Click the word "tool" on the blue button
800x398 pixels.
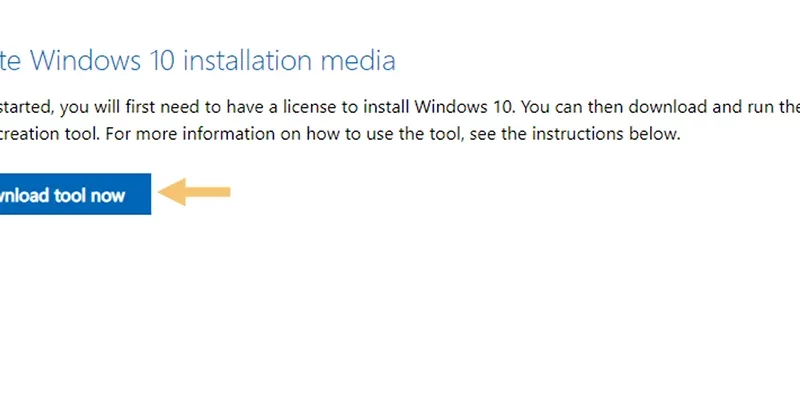[70, 195]
